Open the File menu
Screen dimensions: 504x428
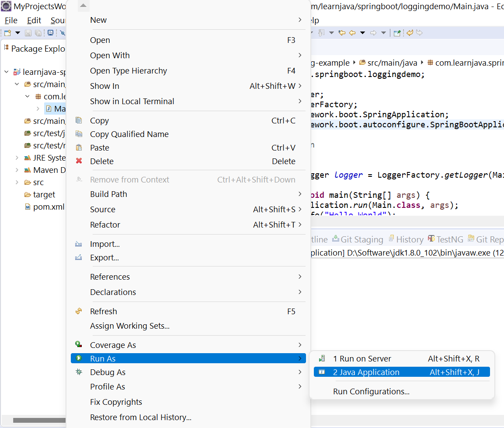tap(11, 21)
